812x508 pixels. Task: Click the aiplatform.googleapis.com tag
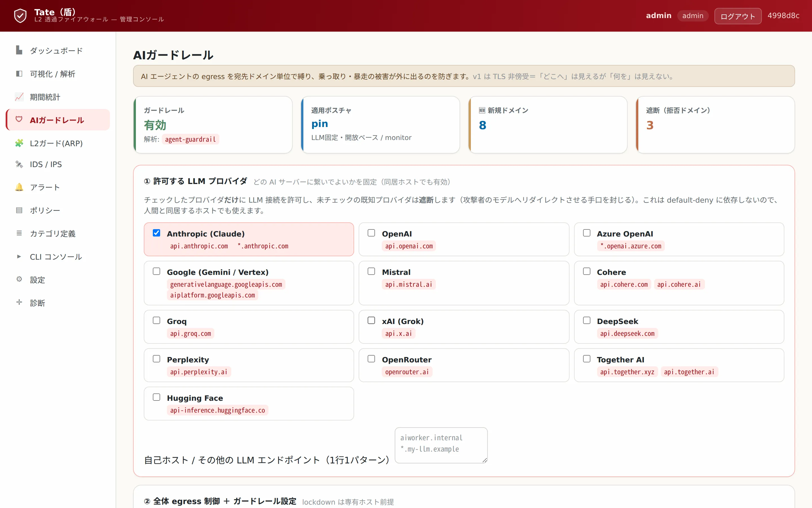coord(212,295)
